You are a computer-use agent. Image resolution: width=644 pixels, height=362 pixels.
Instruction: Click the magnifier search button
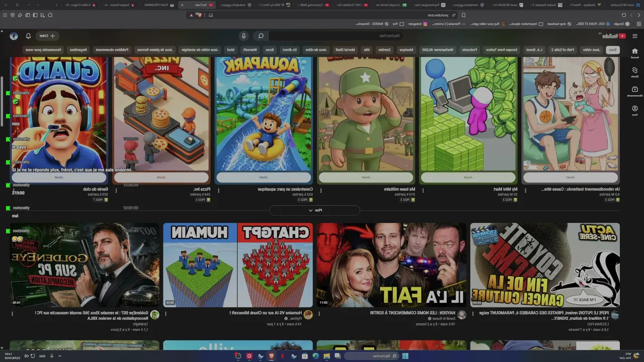(261, 36)
